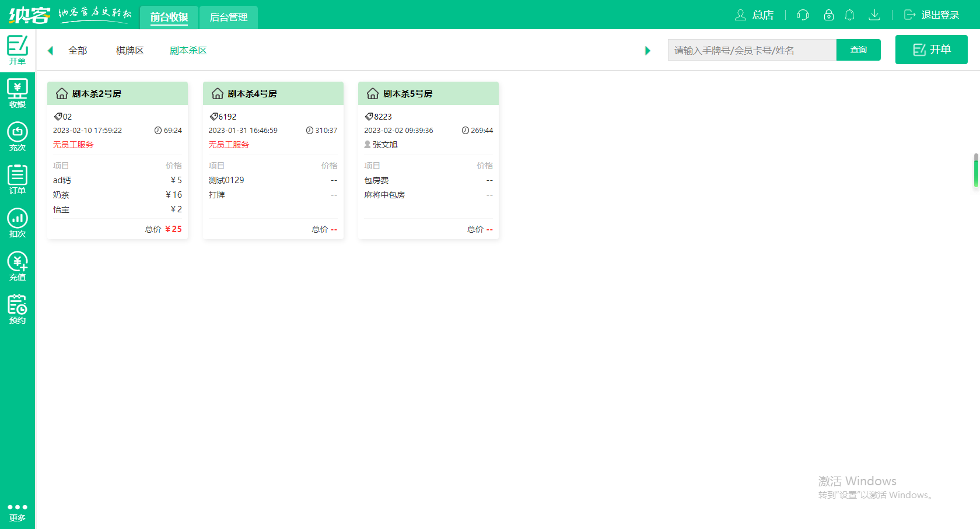Select the 扣次 sidebar icon
Image resolution: width=980 pixels, height=529 pixels.
pos(17,223)
